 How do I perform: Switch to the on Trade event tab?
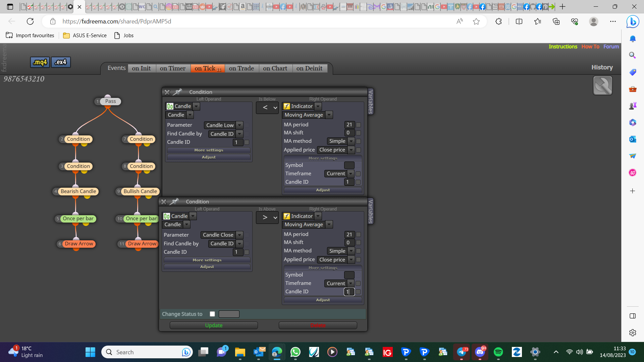click(x=241, y=68)
